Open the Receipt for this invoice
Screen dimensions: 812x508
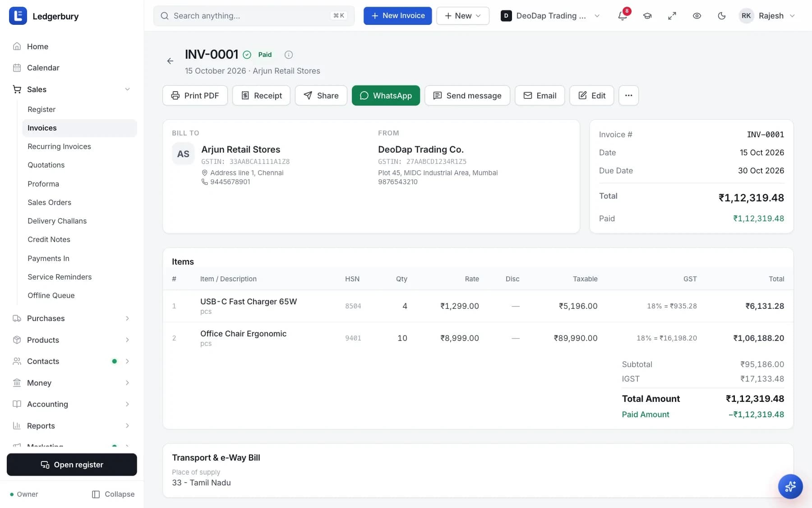(x=261, y=95)
